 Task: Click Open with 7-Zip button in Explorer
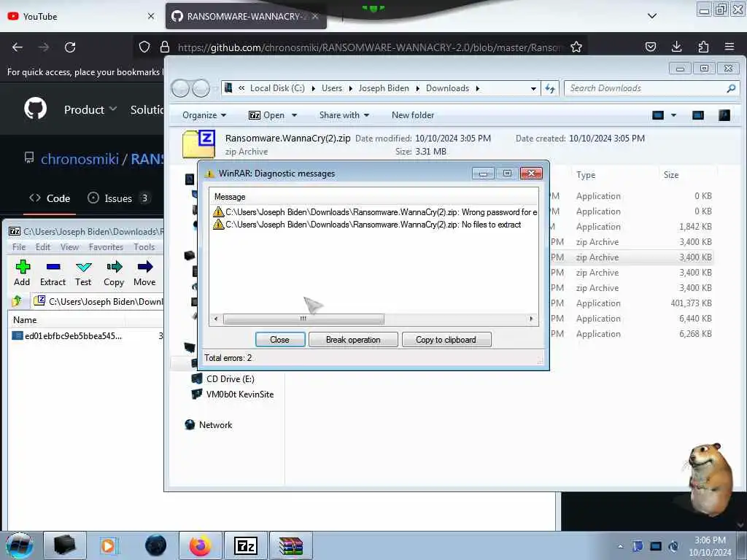tap(267, 115)
